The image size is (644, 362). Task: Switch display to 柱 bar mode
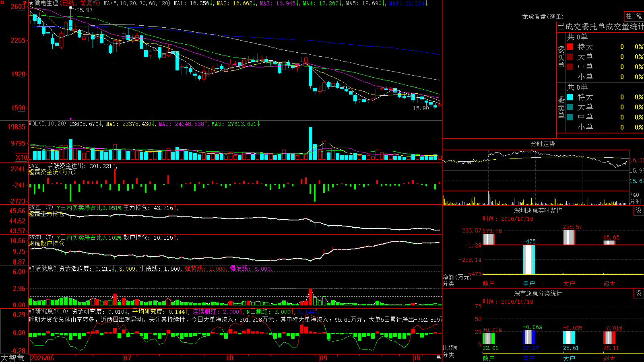(629, 16)
